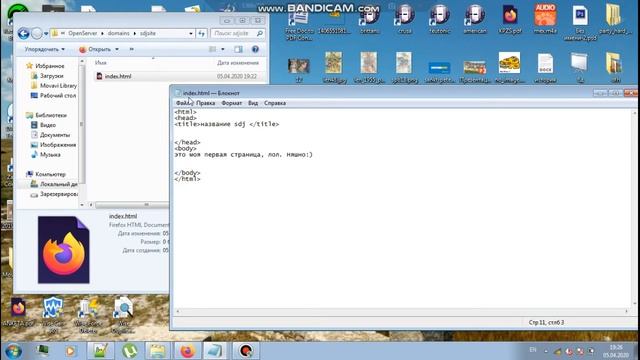Refresh the Explorer folder view
This screenshot has height=360, width=640.
tap(202, 33)
